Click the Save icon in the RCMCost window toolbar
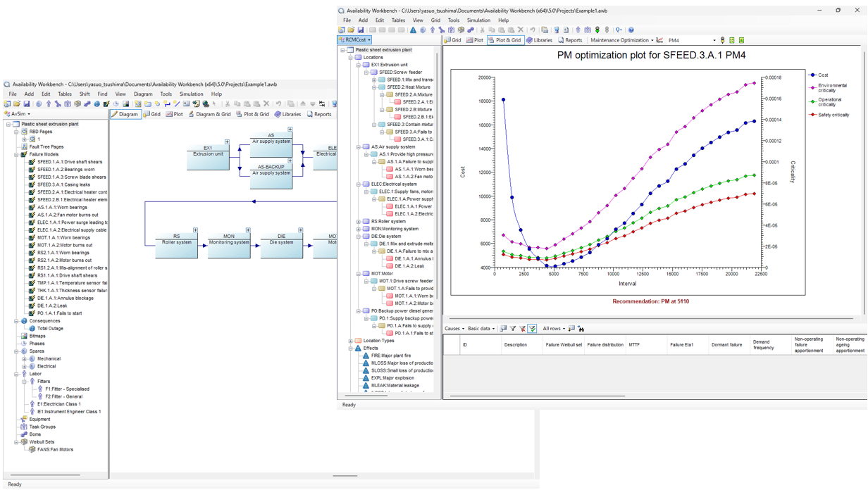The height and width of the screenshot is (490, 868). (361, 30)
